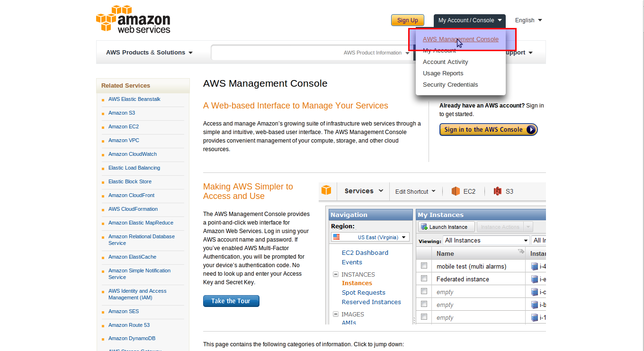644x351 pixels.
Task: Open the Amazon DynamoDB link
Action: 132,338
